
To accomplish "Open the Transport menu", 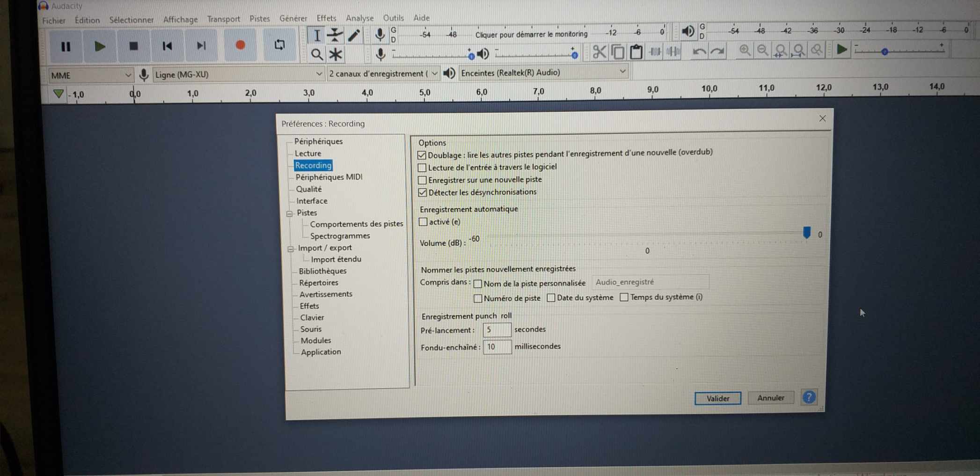I will click(224, 19).
